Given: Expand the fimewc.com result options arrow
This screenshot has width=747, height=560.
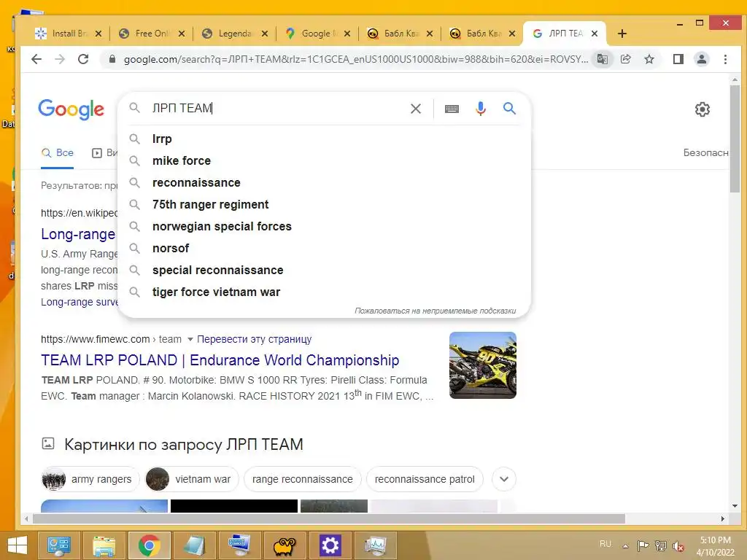Looking at the screenshot, I should point(190,340).
